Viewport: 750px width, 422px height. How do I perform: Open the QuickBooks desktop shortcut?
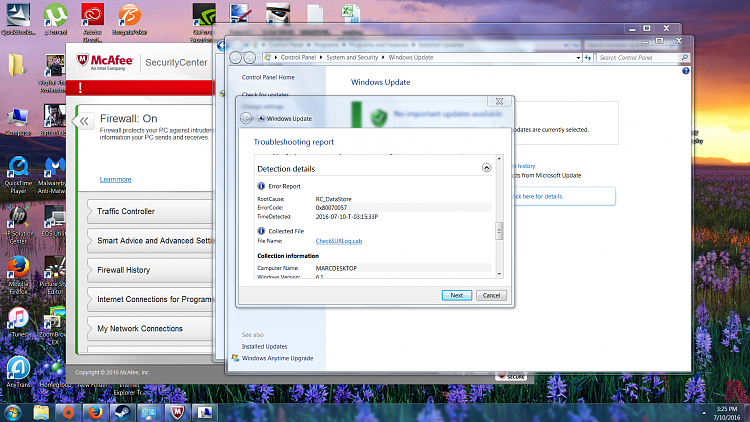18,19
